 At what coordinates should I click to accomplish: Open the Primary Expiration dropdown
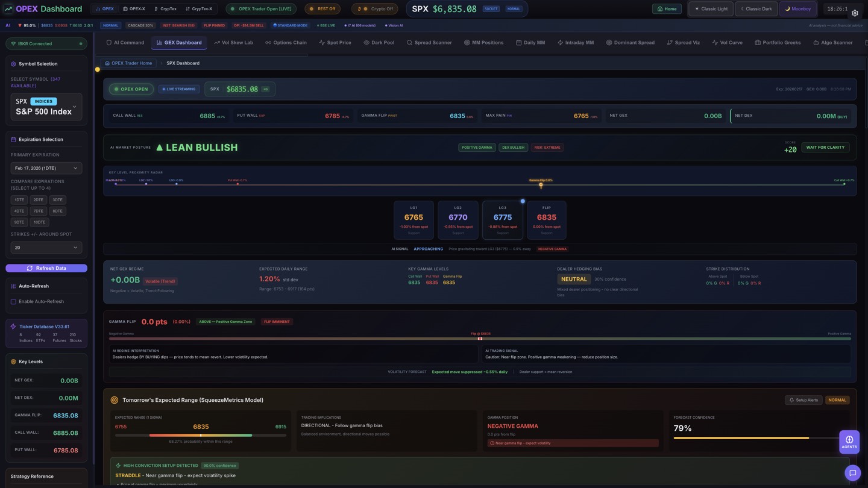[46, 167]
